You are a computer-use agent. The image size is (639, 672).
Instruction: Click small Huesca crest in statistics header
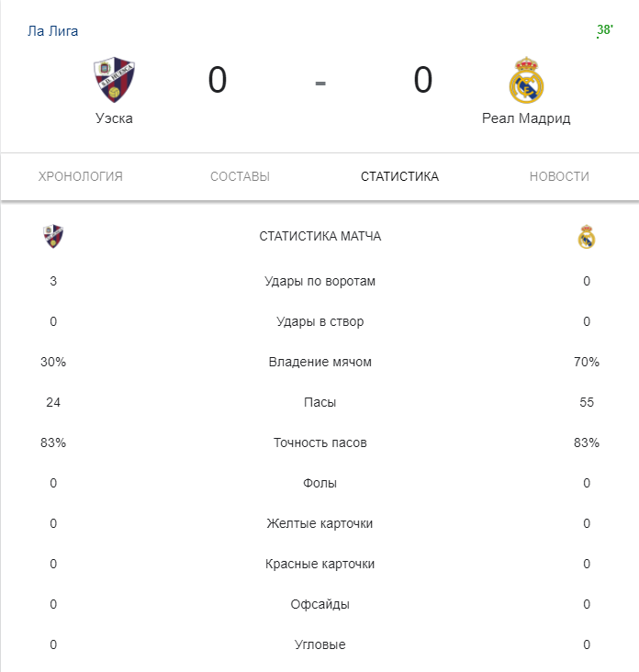53,237
